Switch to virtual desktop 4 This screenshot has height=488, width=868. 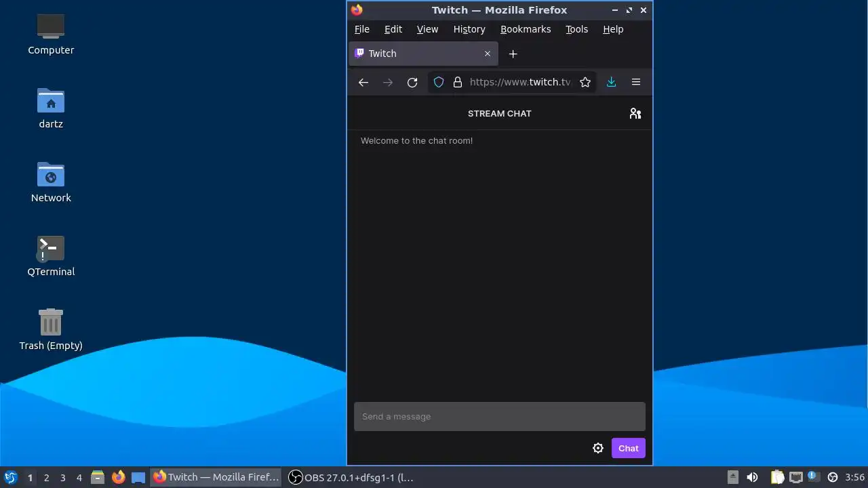click(79, 478)
